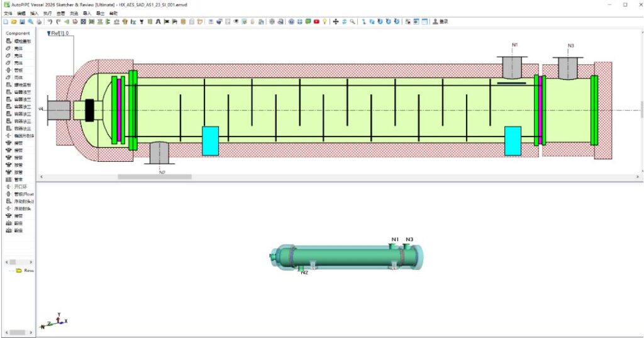Click the printer icon in toolbar
644x338 pixels.
click(x=39, y=21)
